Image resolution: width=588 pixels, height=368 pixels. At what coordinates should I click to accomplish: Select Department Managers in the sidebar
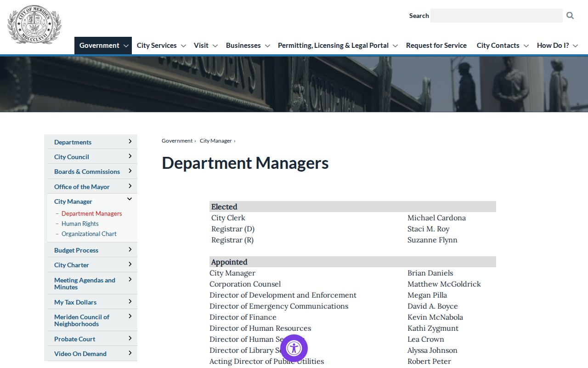pos(92,213)
